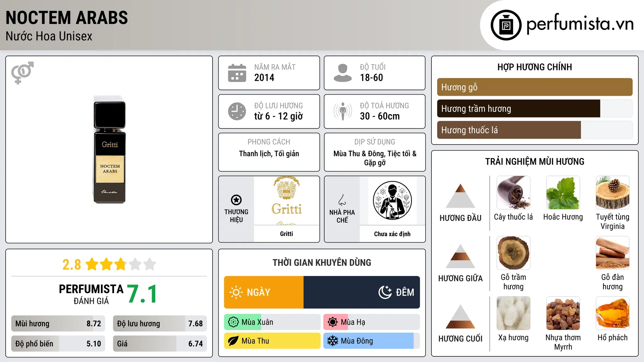Click the 2.8 star rating number
Screen dimensions: 644x362
[x=72, y=265]
